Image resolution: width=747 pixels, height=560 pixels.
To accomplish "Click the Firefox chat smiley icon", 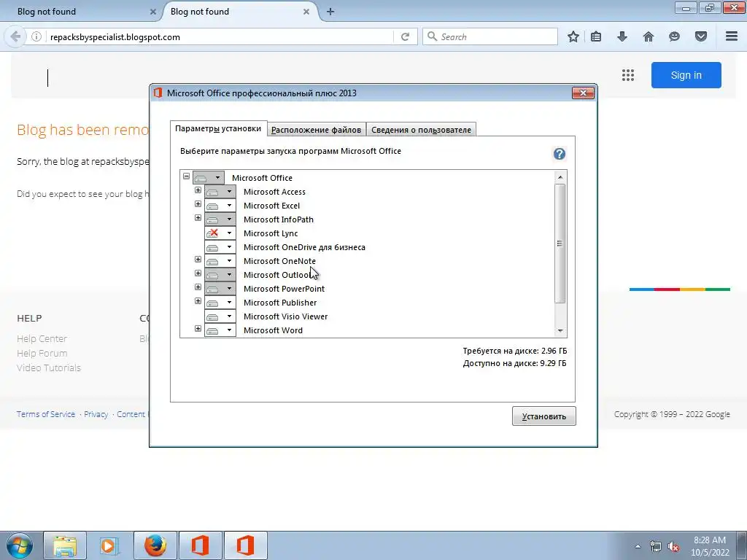I will (x=674, y=36).
